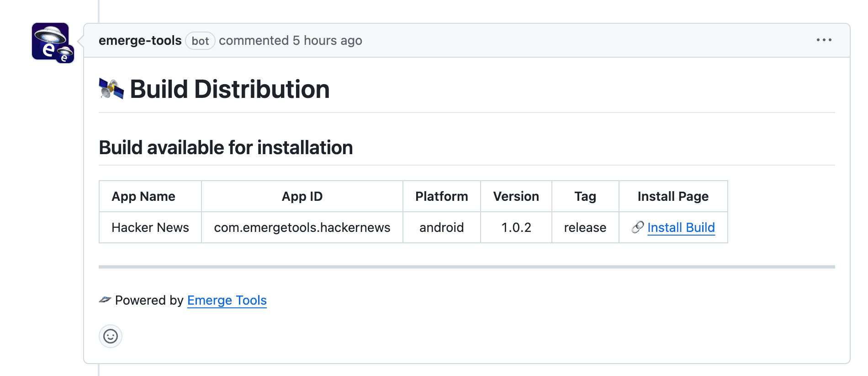The image size is (868, 376).
Task: Open the emerge-tools author profile name
Action: 140,41
